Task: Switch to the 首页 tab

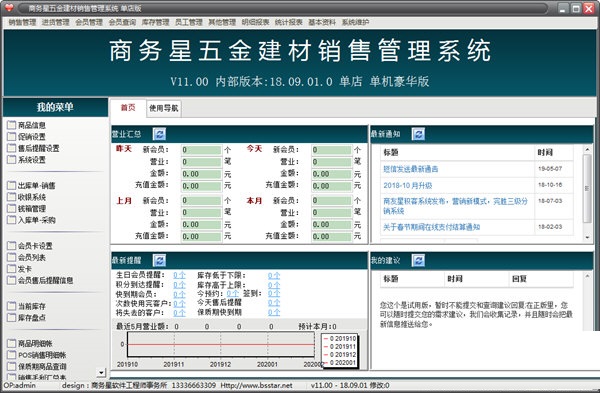Action: (x=128, y=108)
